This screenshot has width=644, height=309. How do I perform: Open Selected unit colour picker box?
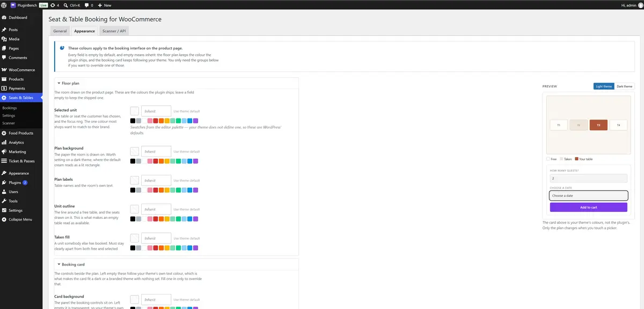pyautogui.click(x=135, y=111)
